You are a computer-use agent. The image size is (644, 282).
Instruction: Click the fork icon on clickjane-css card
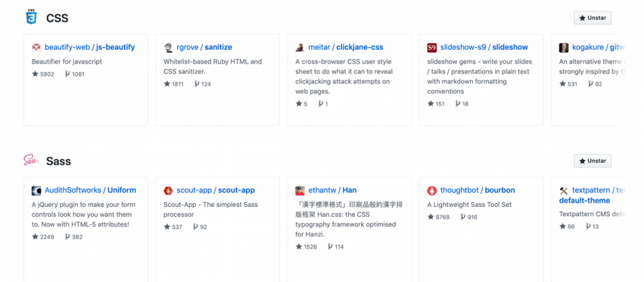click(x=321, y=103)
